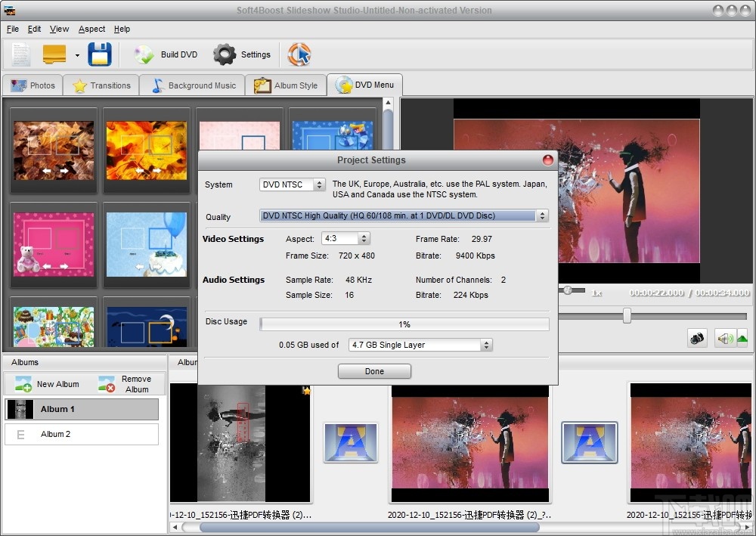The height and width of the screenshot is (536, 756).
Task: Click the lifebuoy help icon in toolbar
Action: click(x=299, y=54)
